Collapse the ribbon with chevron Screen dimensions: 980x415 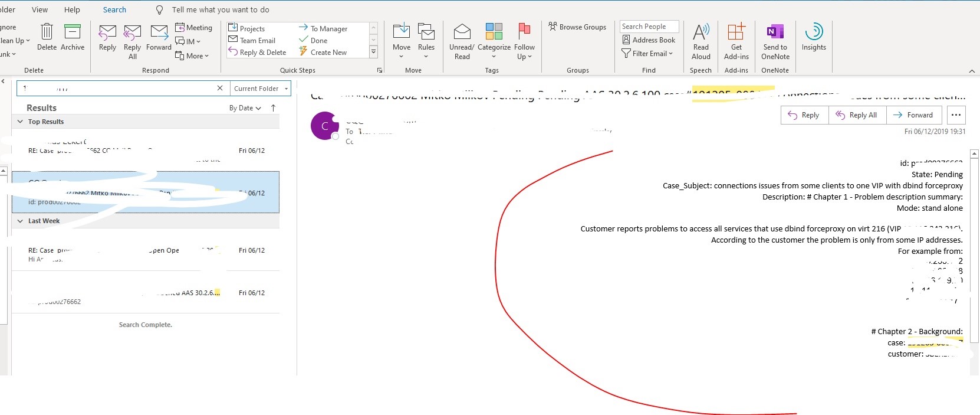972,71
